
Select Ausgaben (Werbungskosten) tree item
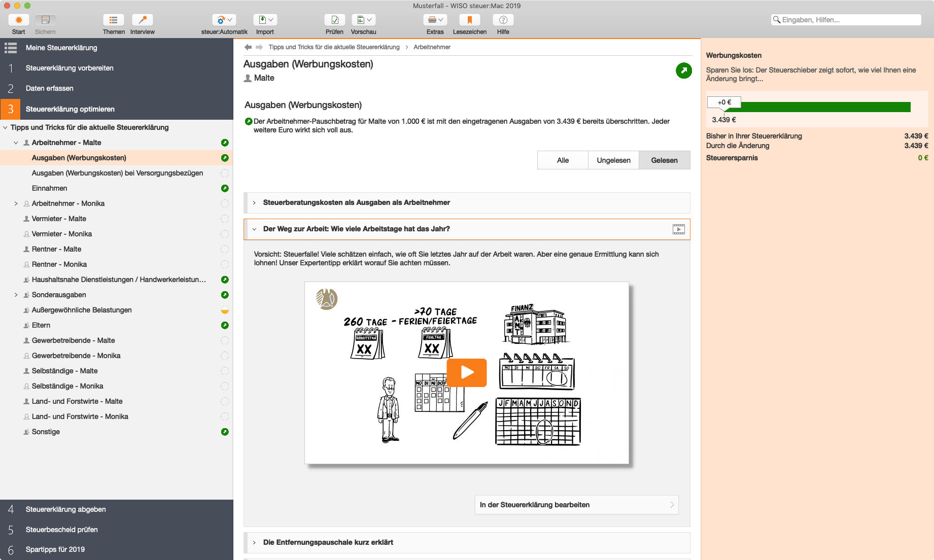coord(117,158)
